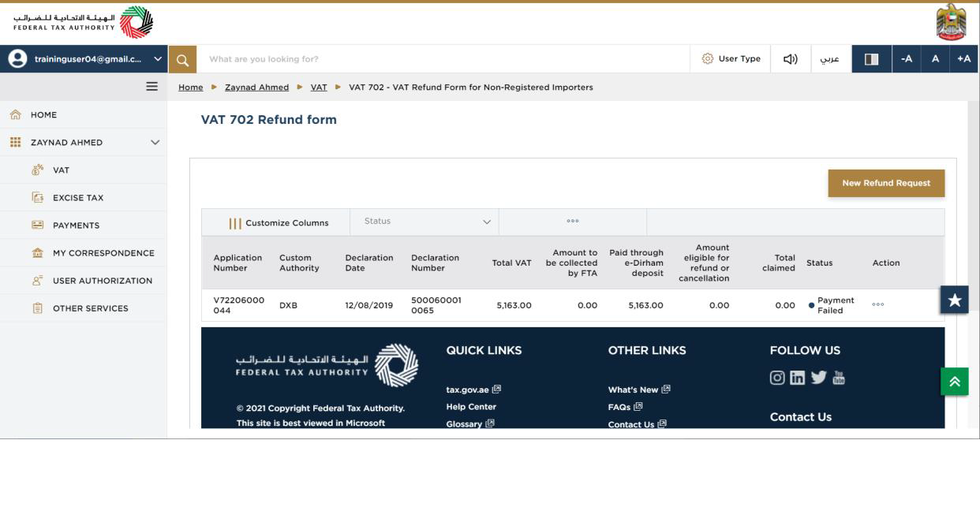Click the Zaynad Ahmed grid icon

tap(15, 143)
